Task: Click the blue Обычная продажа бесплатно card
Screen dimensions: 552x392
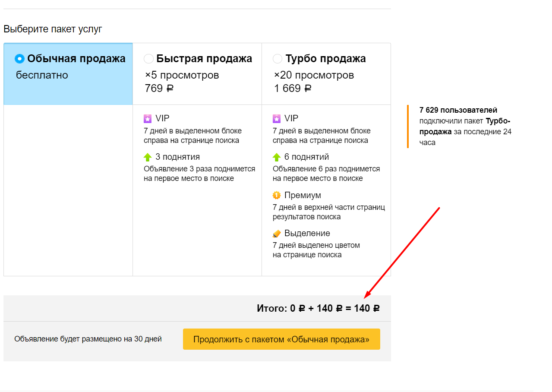Action: point(68,74)
